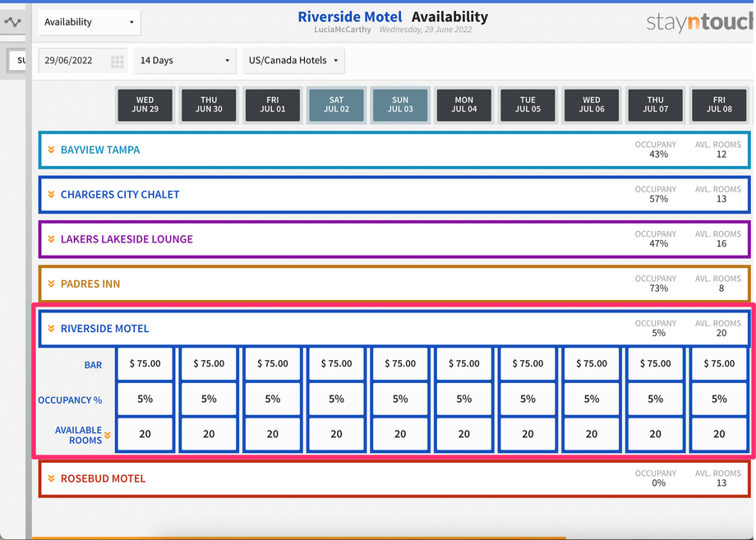Click the BAYVIEW TAMPA hotel name
This screenshot has height=540, width=756.
tap(100, 150)
